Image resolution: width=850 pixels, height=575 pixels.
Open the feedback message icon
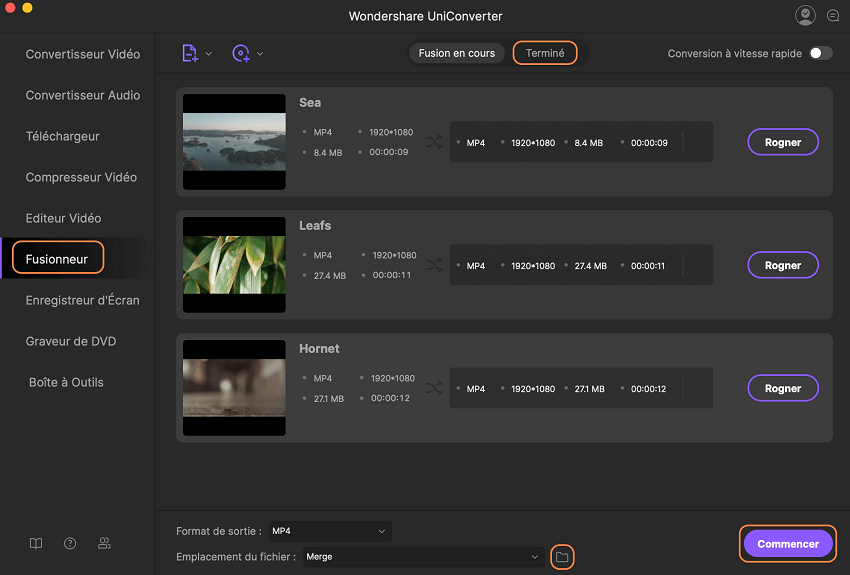(x=832, y=16)
